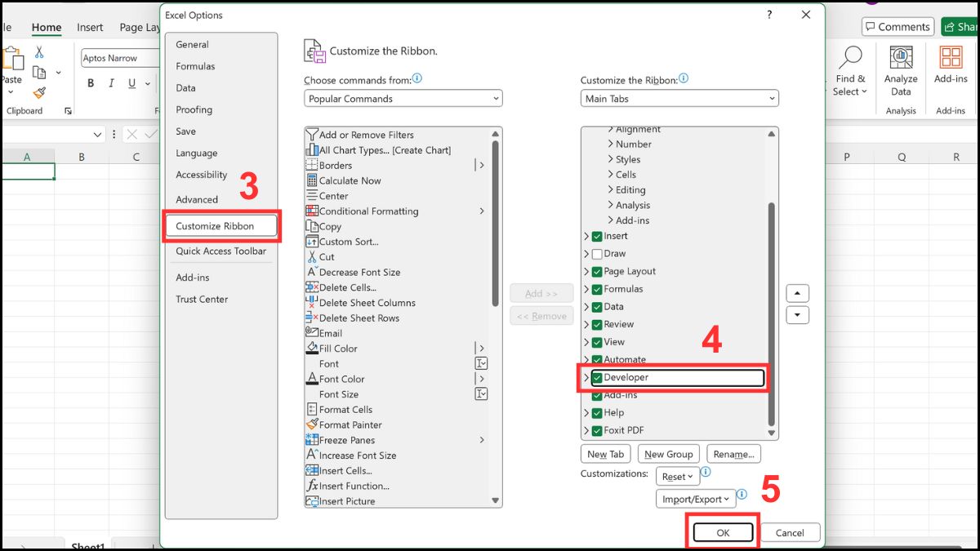The height and width of the screenshot is (551, 980).
Task: Click the Comments button in the ribbon
Action: [x=898, y=26]
